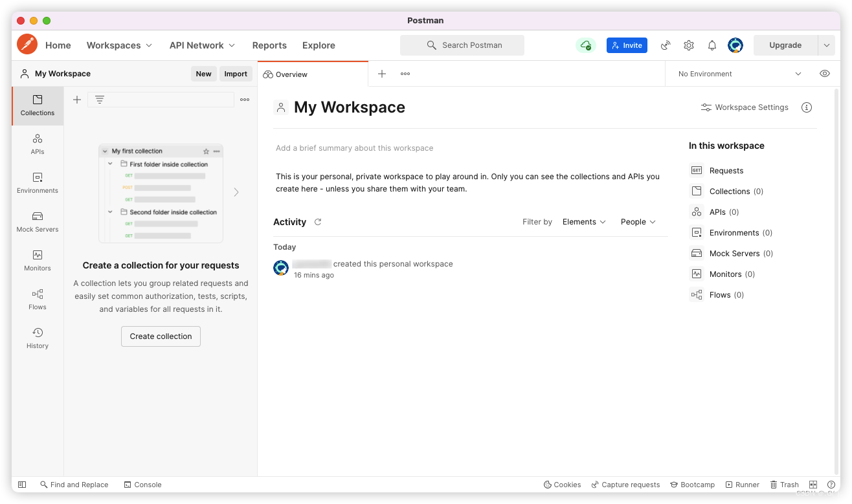The width and height of the screenshot is (852, 504).
Task: Open the environment quick look eye icon
Action: point(825,74)
